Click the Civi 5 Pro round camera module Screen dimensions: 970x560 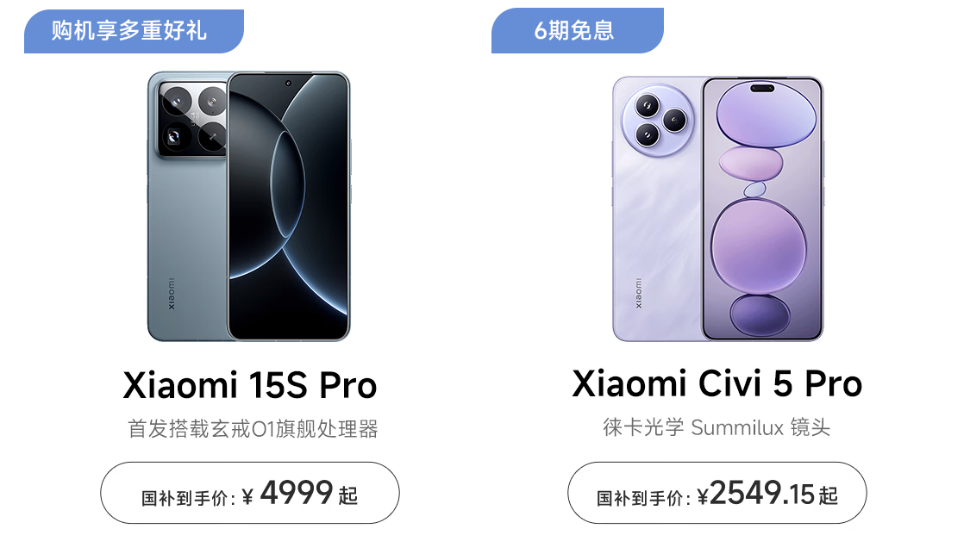point(658,120)
